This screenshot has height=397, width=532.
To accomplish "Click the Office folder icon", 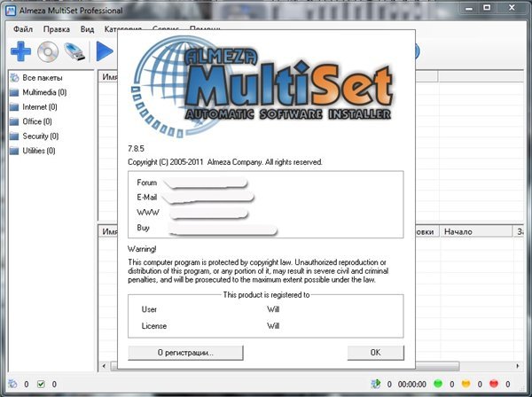I will (x=14, y=121).
